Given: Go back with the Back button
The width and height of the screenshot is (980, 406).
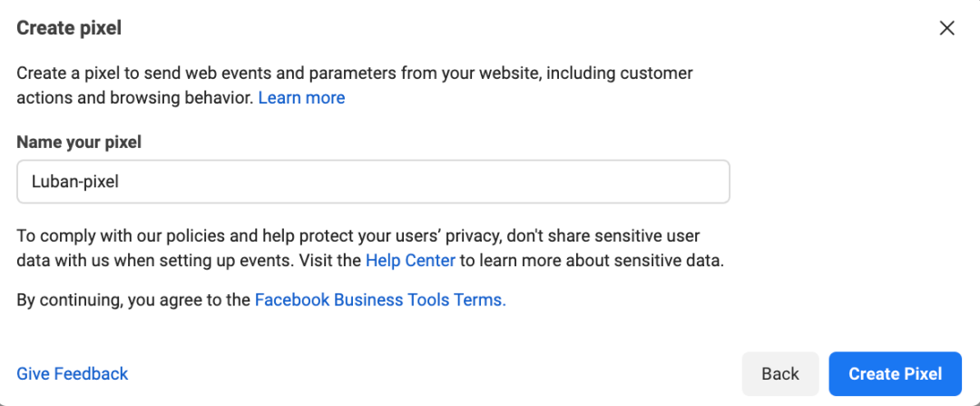Looking at the screenshot, I should tap(779, 373).
